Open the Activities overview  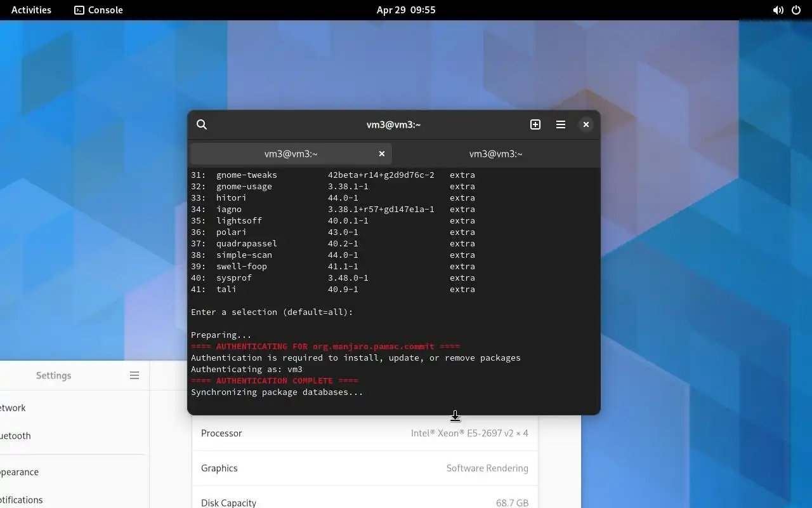click(31, 10)
